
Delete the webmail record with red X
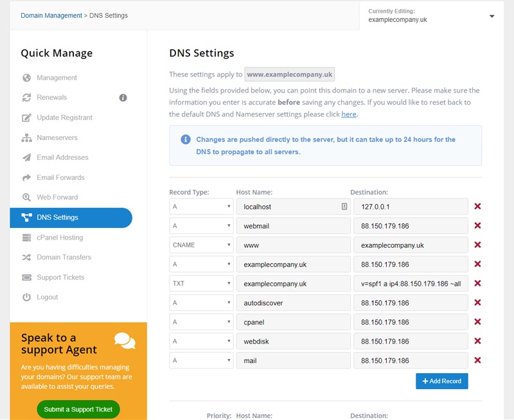477,225
